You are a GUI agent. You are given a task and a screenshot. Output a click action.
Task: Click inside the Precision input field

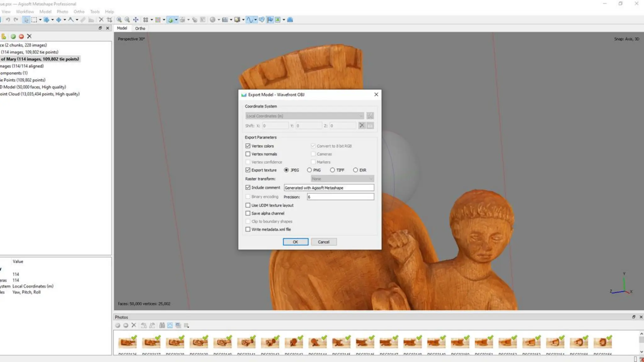click(x=340, y=197)
